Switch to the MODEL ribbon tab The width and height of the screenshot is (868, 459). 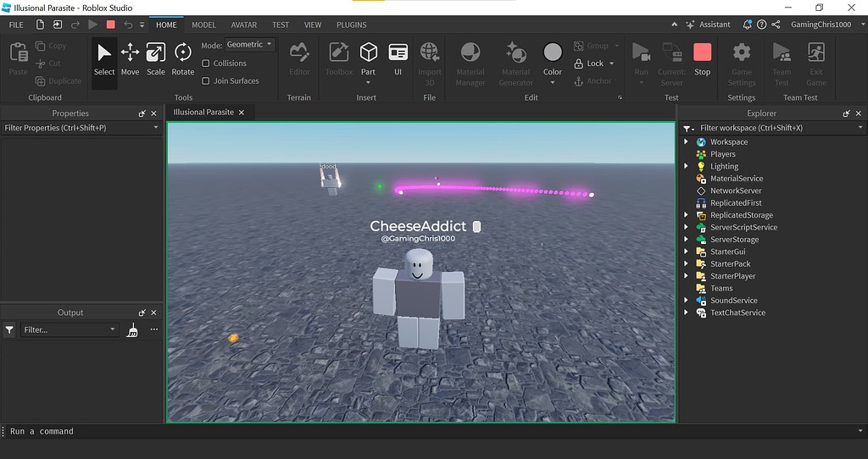[x=203, y=25]
